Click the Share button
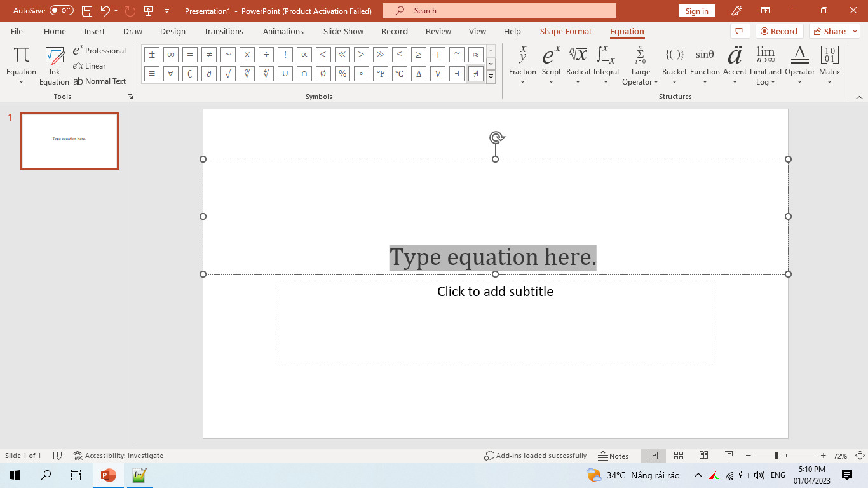The width and height of the screenshot is (868, 488). coord(834,31)
